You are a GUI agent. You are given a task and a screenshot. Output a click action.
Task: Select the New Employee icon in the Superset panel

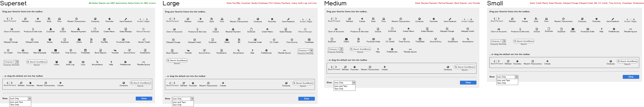coord(40,50)
